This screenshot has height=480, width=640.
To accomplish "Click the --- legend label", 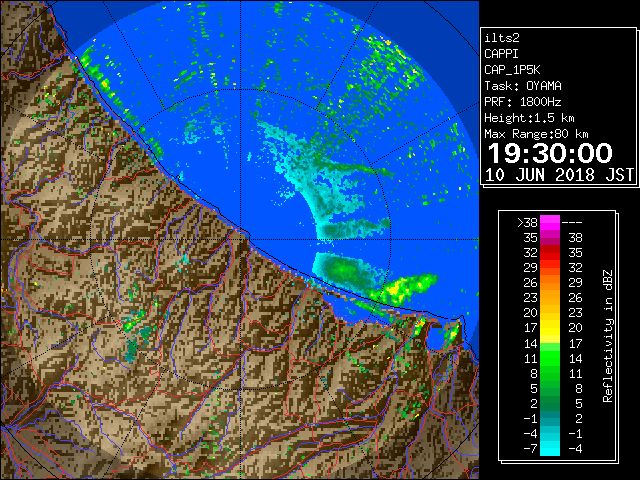I will (x=572, y=223).
